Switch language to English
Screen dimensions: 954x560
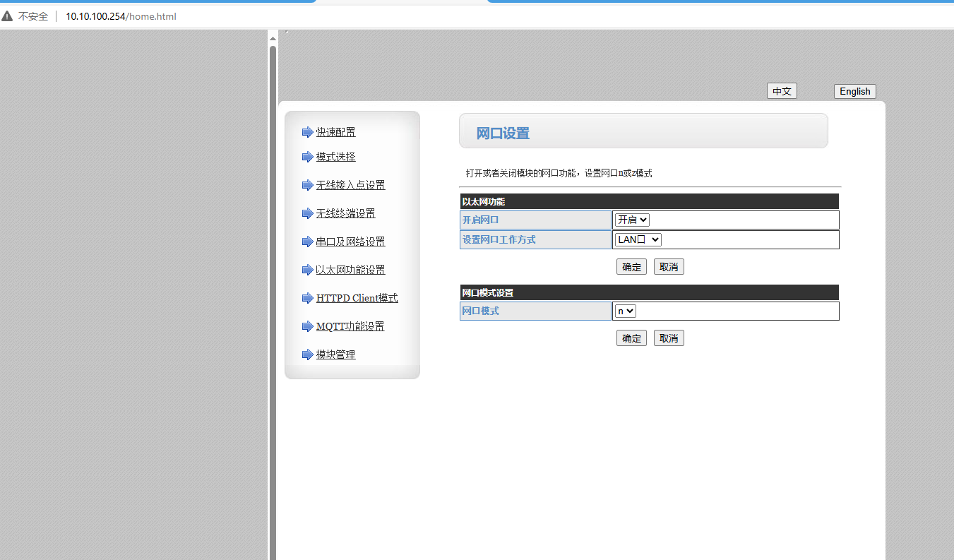[x=854, y=91]
